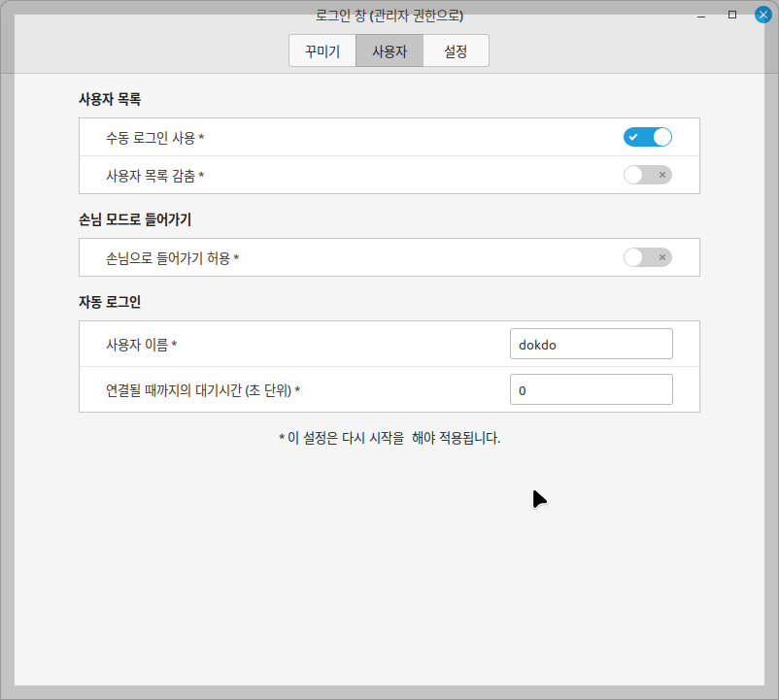Click the restart-required footnote text

[x=389, y=438]
